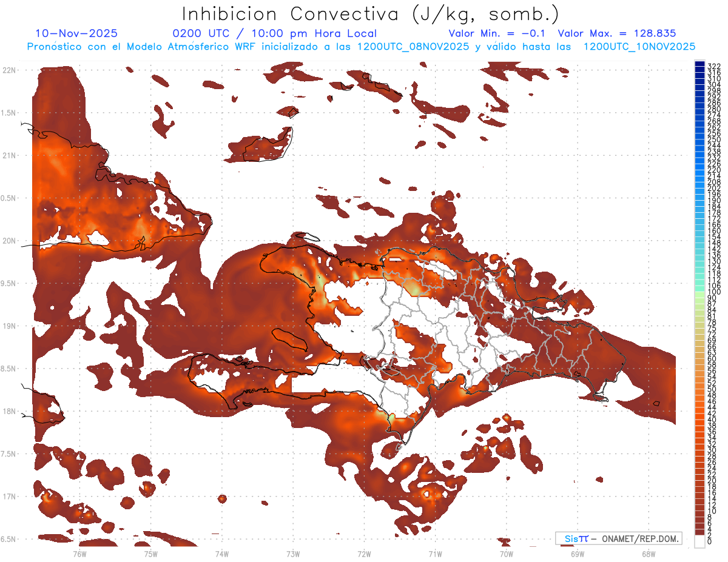
Task: Click the '18N' latitude label
Action: tap(10, 412)
